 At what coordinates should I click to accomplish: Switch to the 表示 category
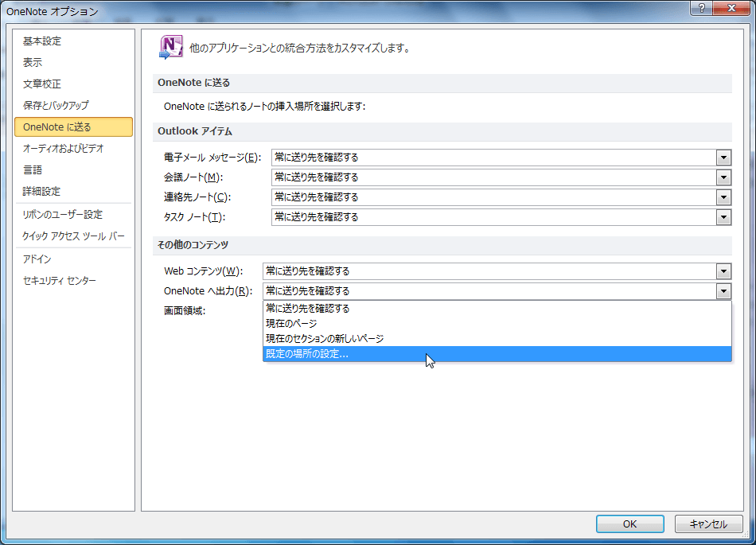point(73,63)
